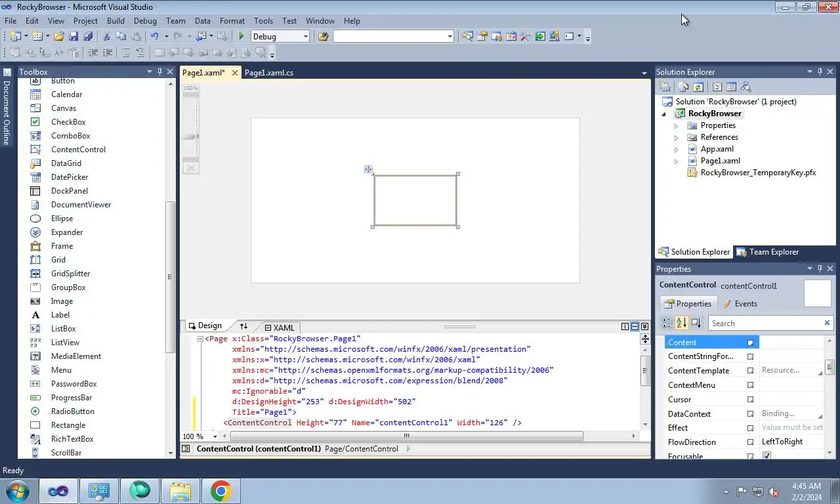
Task: Select the Design view tab
Action: click(205, 325)
